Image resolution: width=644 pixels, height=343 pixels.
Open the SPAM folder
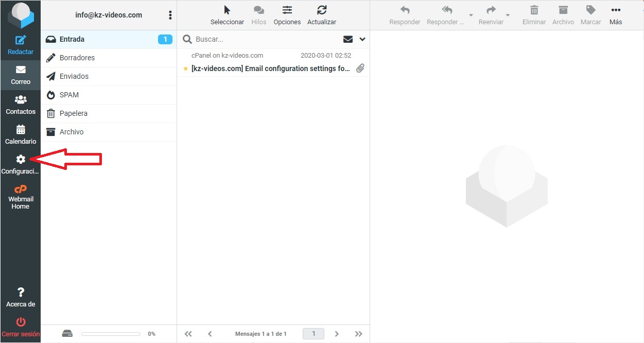pyautogui.click(x=69, y=95)
